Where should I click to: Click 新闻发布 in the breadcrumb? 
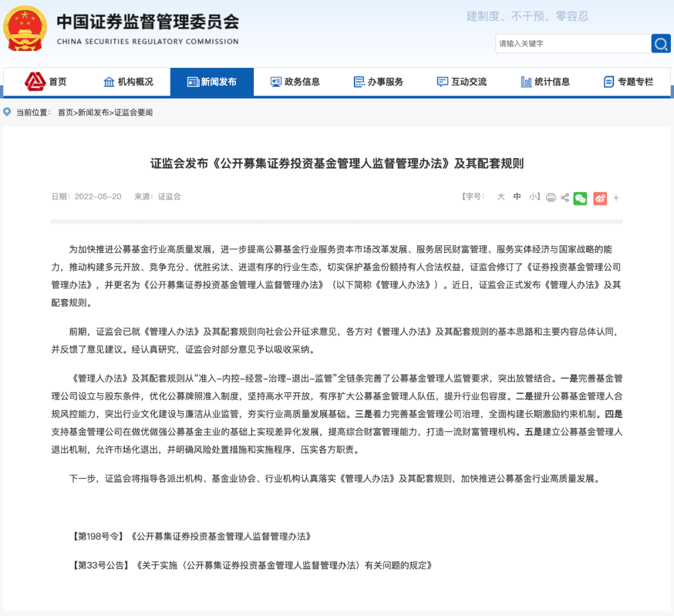coord(93,112)
